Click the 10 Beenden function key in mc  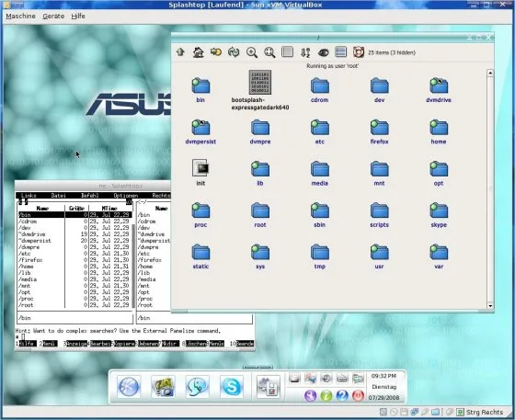coord(242,343)
